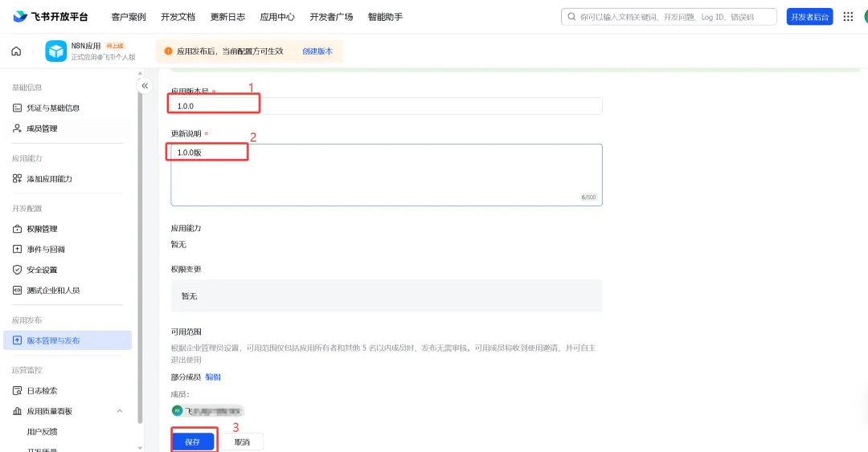Open 智能助手 in top navigation

(385, 17)
